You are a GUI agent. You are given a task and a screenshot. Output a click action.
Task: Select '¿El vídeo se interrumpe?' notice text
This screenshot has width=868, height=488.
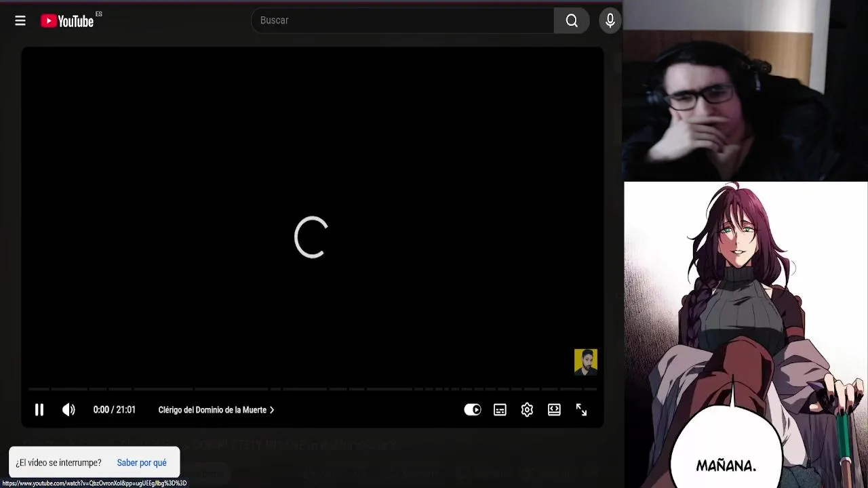click(58, 463)
